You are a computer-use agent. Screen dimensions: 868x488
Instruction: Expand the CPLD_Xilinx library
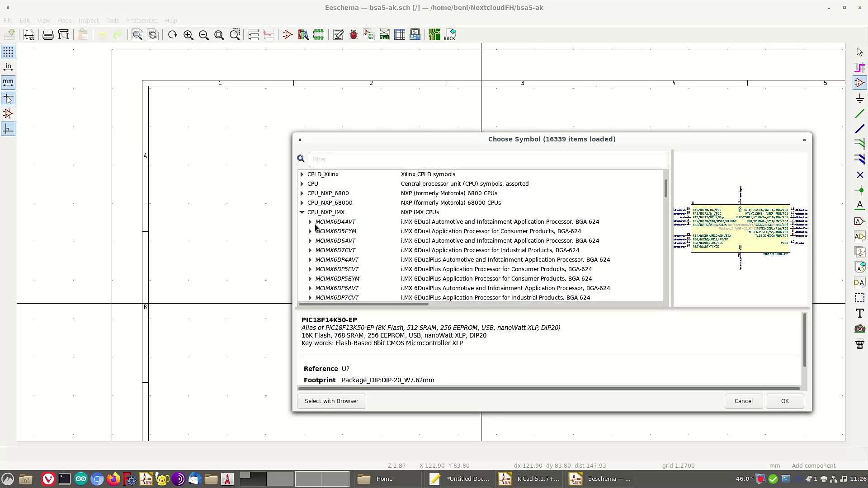coord(302,174)
